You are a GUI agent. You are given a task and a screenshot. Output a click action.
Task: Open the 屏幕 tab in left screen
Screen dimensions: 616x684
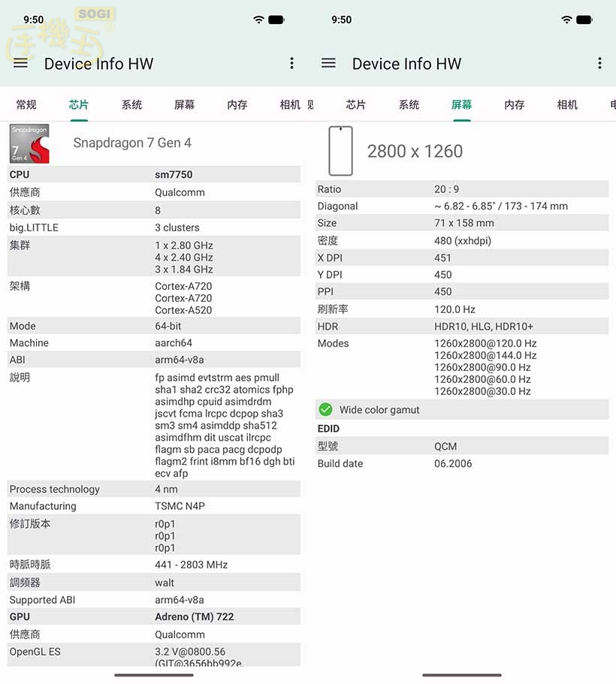tap(184, 104)
